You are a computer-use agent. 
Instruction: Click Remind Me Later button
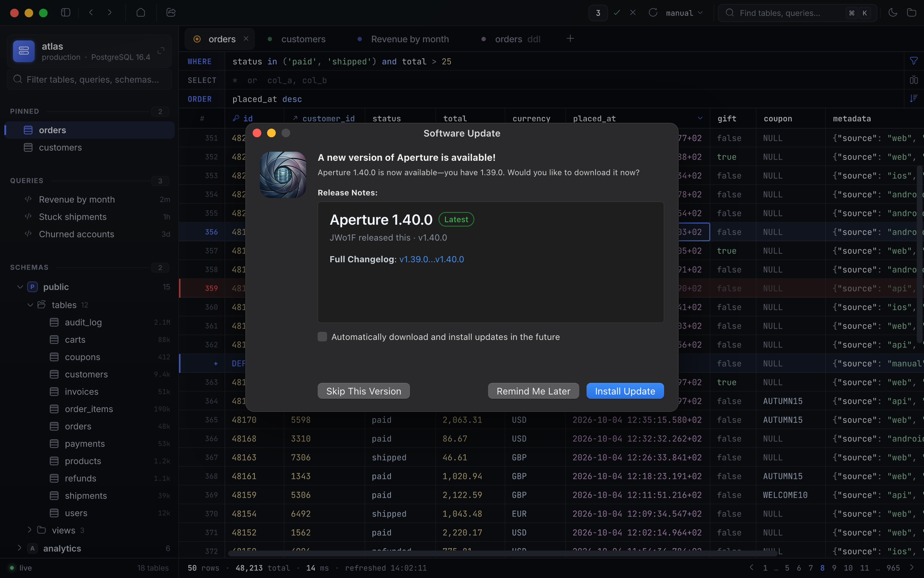pyautogui.click(x=533, y=391)
